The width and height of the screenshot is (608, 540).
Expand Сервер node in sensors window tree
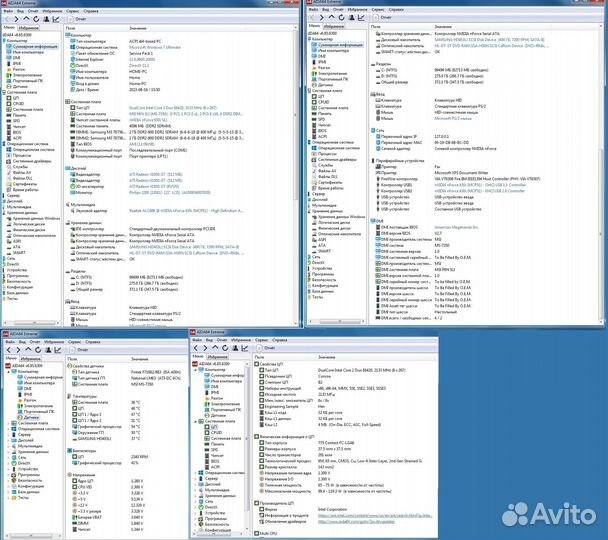[x=9, y=435]
